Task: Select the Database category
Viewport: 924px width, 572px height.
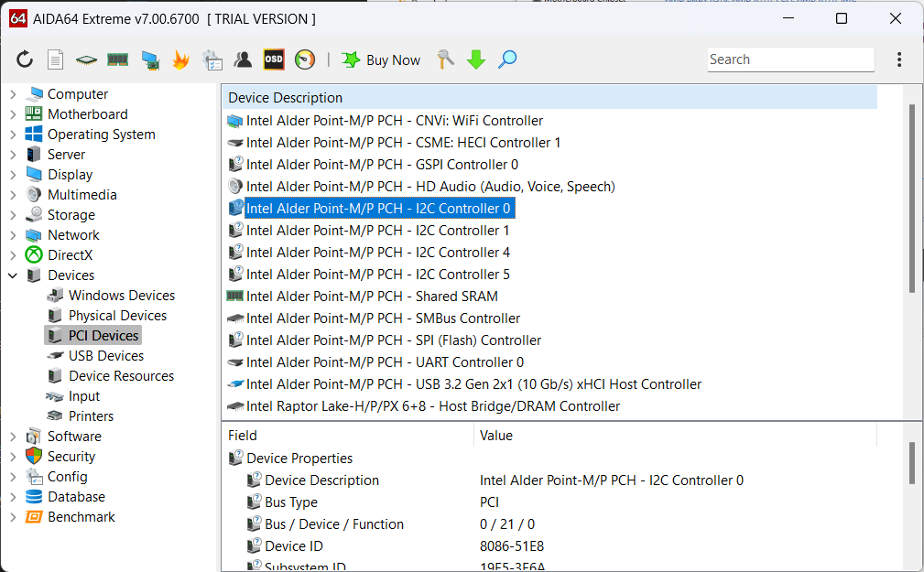Action: pyautogui.click(x=76, y=497)
